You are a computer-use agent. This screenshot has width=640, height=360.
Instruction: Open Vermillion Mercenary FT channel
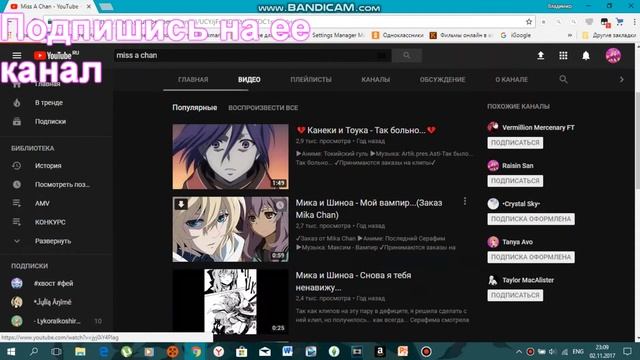click(538, 127)
